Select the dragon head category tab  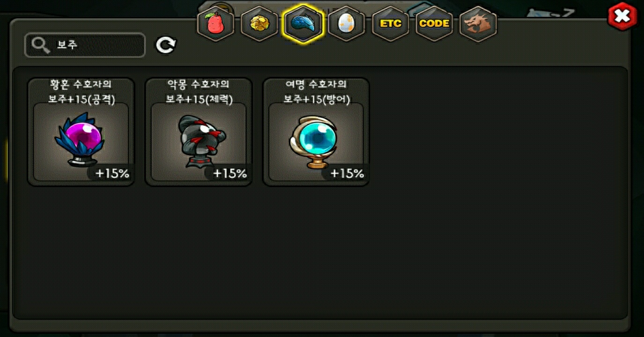(478, 23)
